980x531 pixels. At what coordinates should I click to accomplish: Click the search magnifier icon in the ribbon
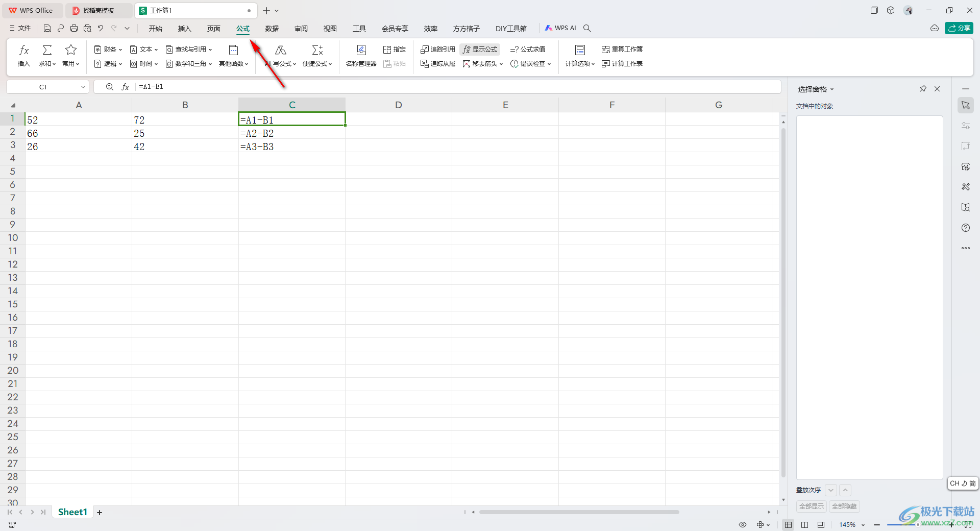[587, 28]
